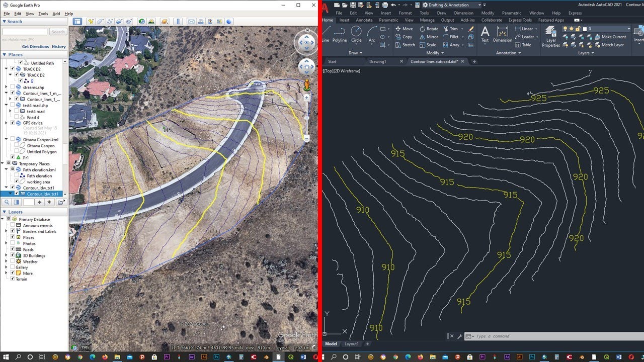Select AutoCAD Polyline tool
644x362 pixels.
tap(340, 34)
